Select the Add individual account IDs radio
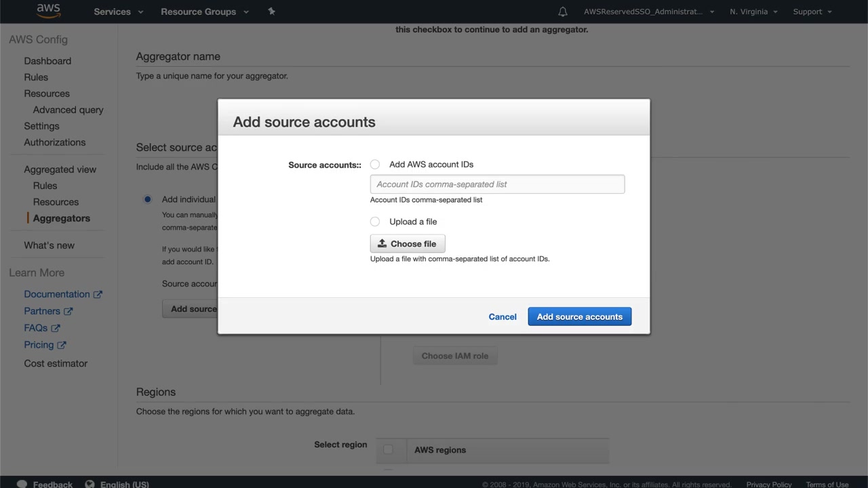The height and width of the screenshot is (488, 868). coord(147,199)
